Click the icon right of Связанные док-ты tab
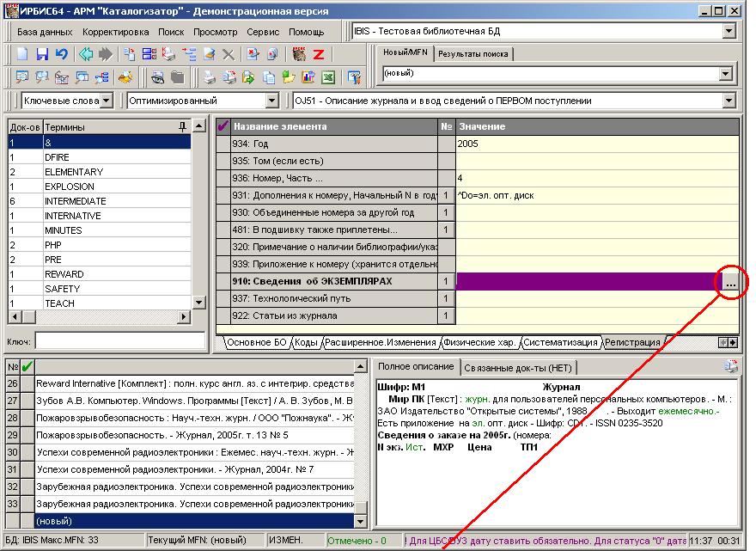756x551 pixels. [x=730, y=367]
